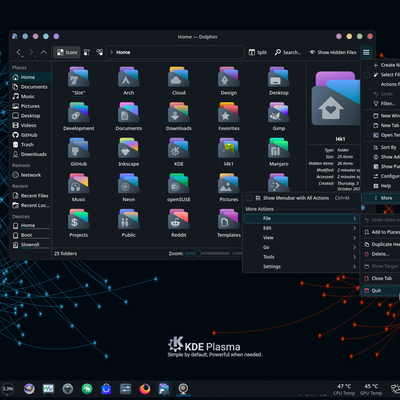400x400 pixels.
Task: Choose Filter... in the hamburger menu
Action: pyautogui.click(x=381, y=104)
